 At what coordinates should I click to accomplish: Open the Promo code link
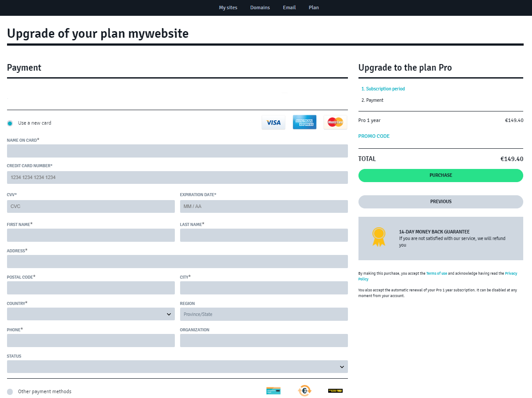pyautogui.click(x=374, y=136)
